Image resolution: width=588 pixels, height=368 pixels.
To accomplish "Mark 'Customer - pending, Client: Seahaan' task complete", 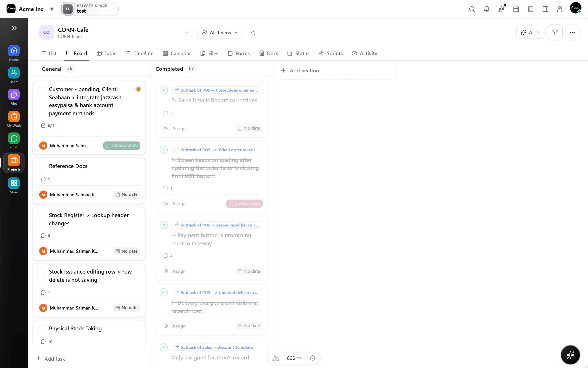I will coord(41,90).
